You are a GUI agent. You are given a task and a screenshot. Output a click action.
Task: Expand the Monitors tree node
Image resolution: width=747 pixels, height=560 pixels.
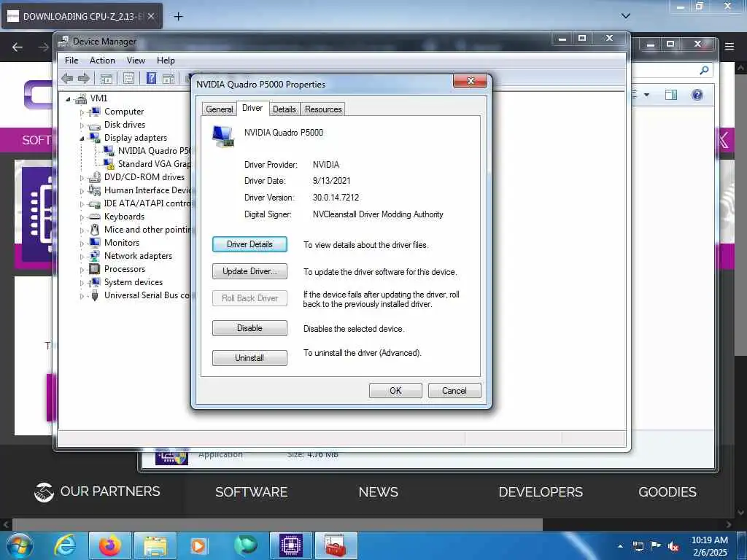point(82,244)
